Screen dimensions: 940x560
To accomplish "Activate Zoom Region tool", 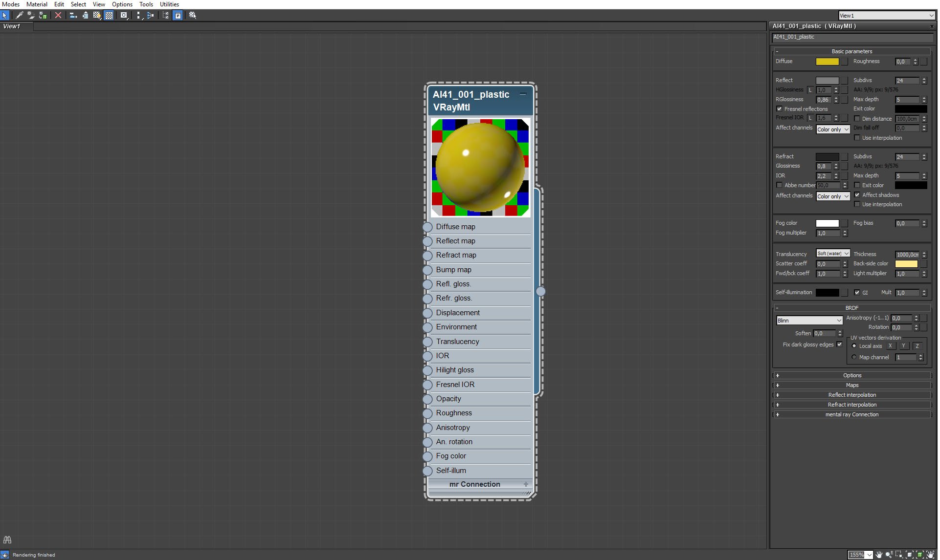I will pyautogui.click(x=899, y=555).
